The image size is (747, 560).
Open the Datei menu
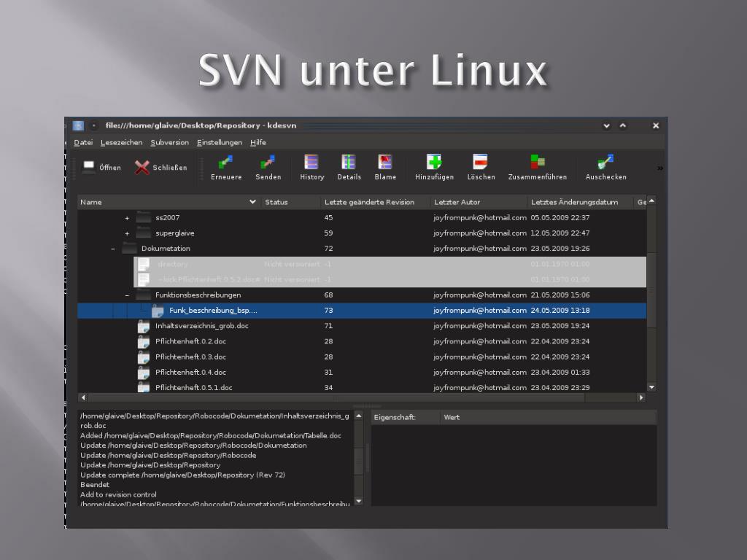(x=83, y=142)
